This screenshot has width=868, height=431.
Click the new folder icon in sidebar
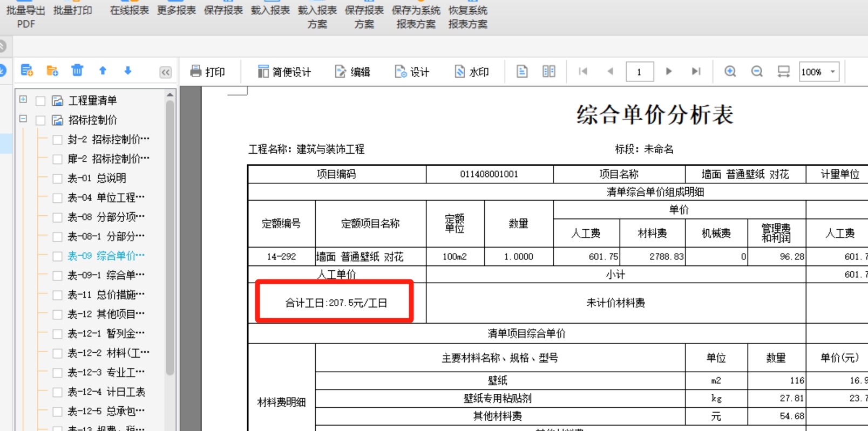(52, 70)
